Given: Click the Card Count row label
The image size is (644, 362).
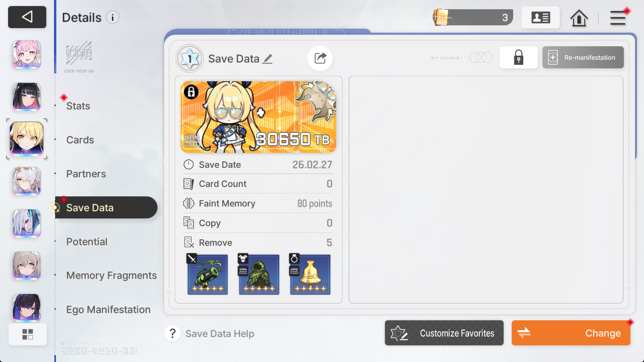Looking at the screenshot, I should pos(223,184).
